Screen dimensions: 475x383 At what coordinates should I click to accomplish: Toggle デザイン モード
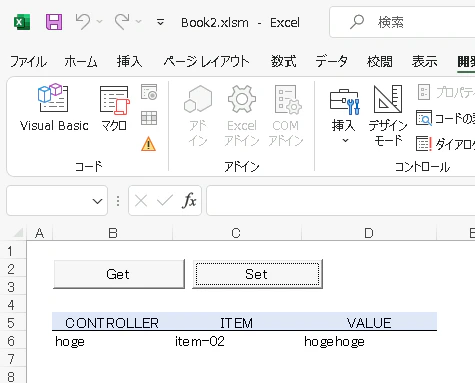coord(388,115)
